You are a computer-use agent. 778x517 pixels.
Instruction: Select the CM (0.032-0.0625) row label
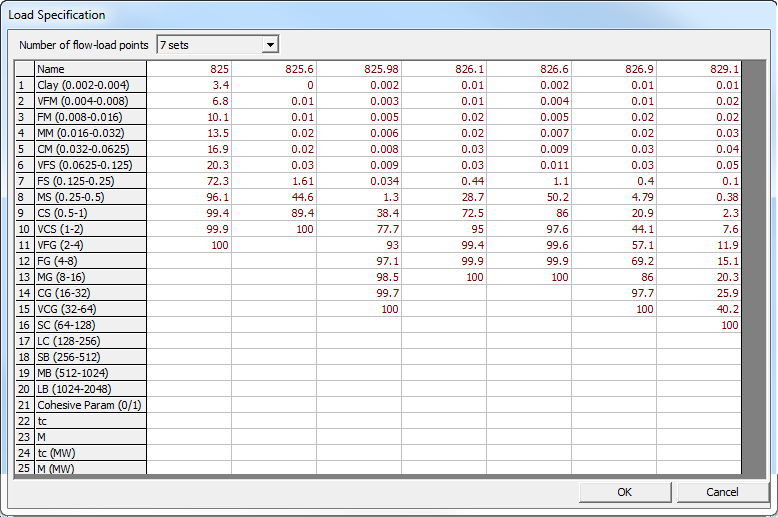tap(90, 149)
